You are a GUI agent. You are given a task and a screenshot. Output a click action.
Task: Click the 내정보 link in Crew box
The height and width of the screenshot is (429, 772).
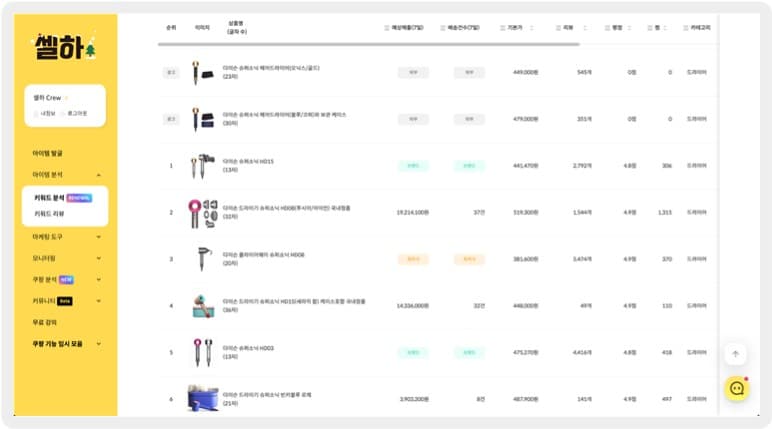click(x=48, y=113)
